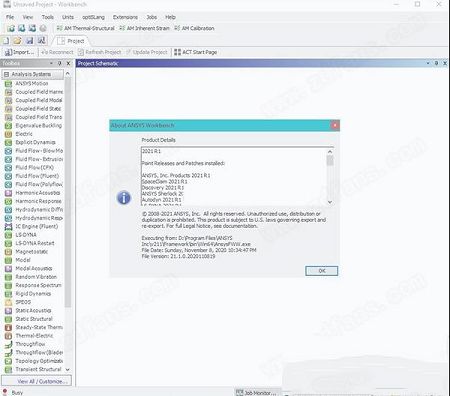Click the Save As toolbar icon
The height and width of the screenshot is (396, 450).
[x=41, y=41]
